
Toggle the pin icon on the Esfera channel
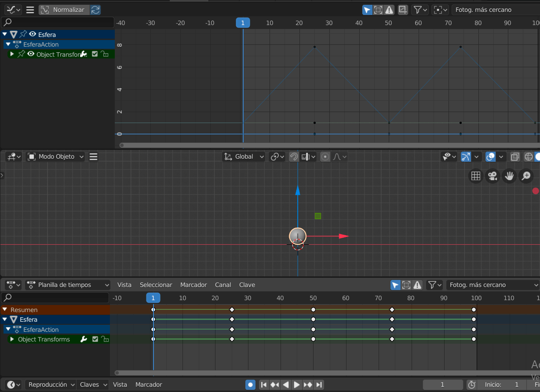click(23, 34)
